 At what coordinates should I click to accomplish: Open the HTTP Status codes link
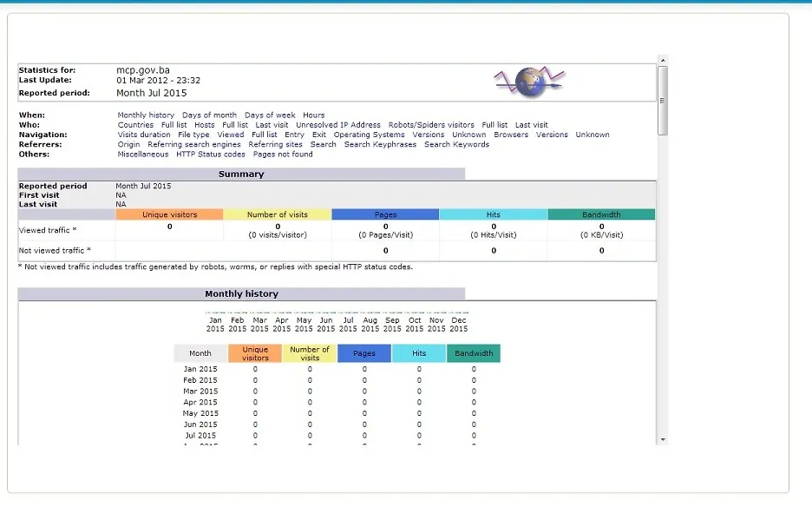(211, 155)
